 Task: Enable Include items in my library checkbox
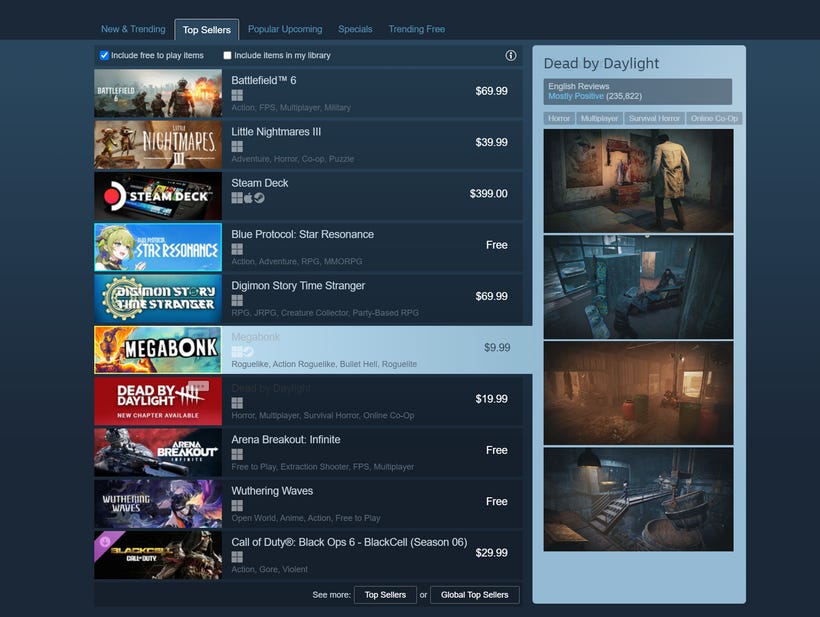point(227,55)
